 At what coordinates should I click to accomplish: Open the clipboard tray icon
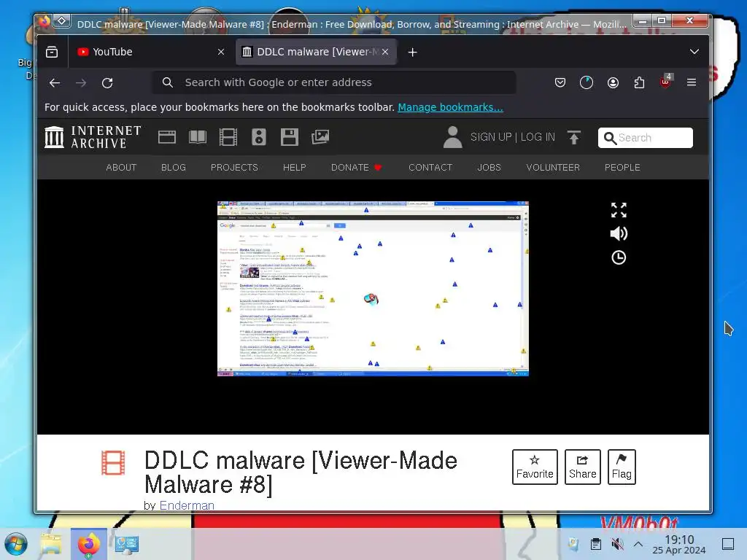click(595, 544)
